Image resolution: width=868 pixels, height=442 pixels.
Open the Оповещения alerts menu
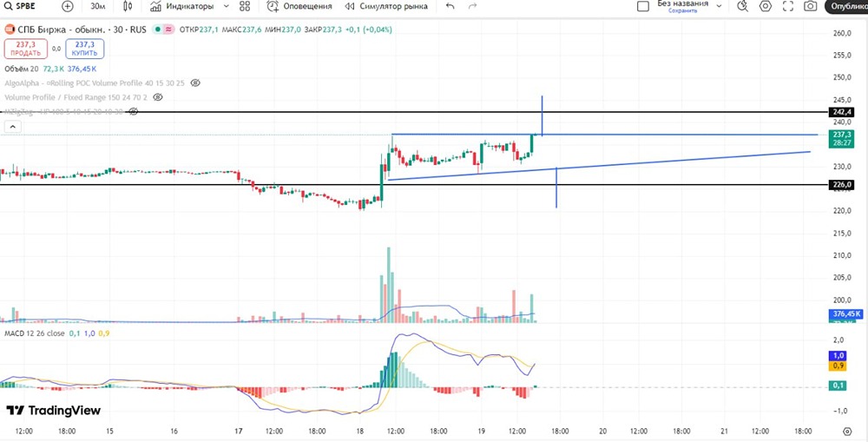[299, 7]
